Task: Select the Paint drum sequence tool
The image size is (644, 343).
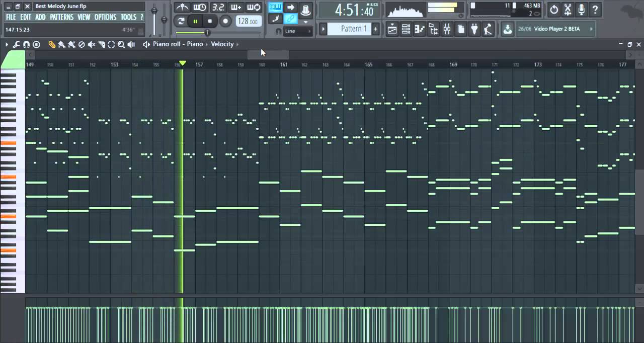Action: (x=71, y=44)
